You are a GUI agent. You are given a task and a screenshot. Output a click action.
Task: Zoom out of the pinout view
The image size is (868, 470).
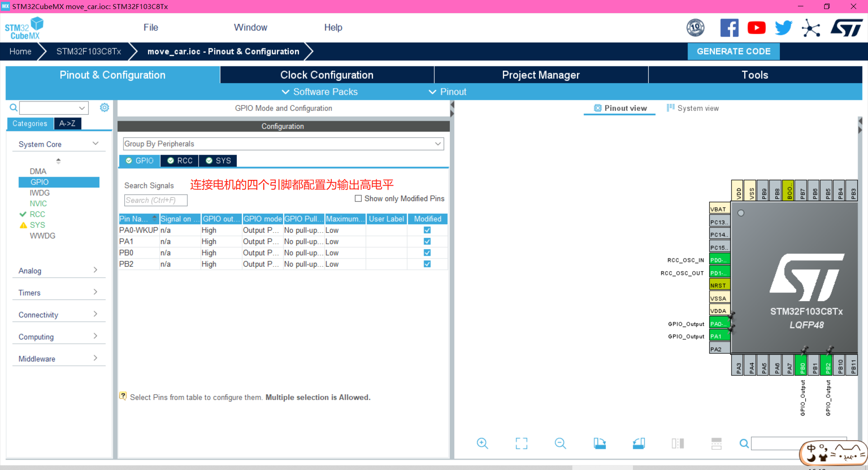tap(560, 443)
